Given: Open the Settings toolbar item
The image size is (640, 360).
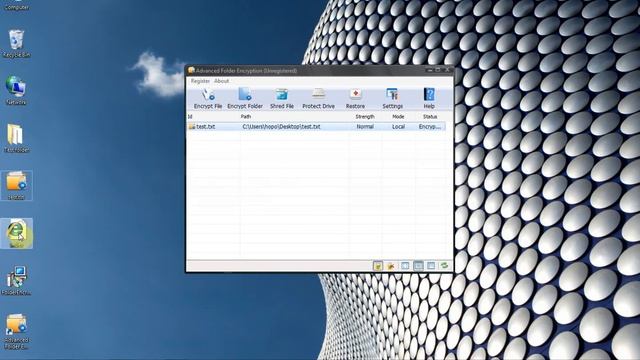Looking at the screenshot, I should tap(392, 99).
